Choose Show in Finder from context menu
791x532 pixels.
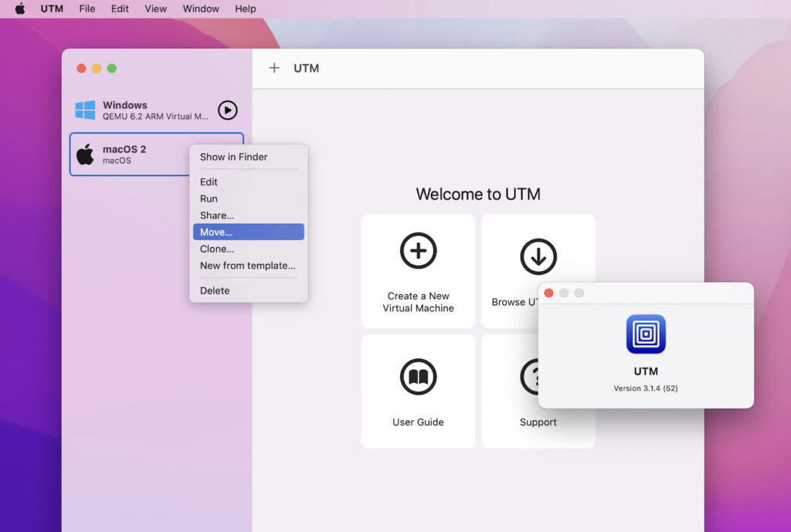point(233,157)
